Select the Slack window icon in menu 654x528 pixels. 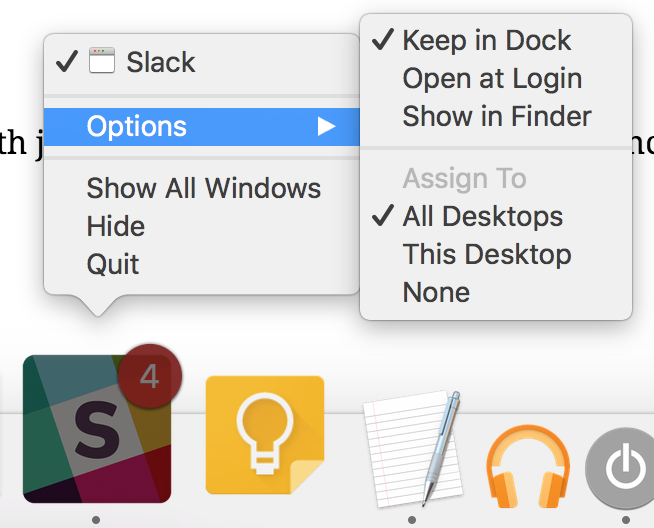[102, 60]
